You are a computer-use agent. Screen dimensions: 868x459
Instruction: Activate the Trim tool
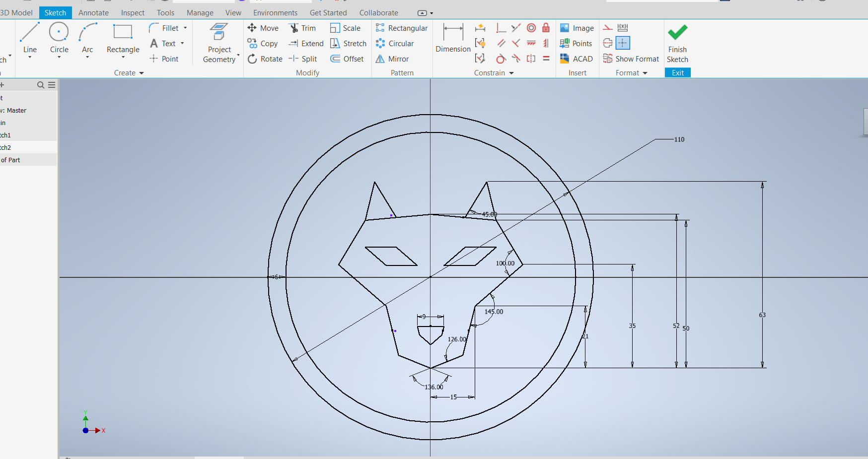tap(302, 28)
